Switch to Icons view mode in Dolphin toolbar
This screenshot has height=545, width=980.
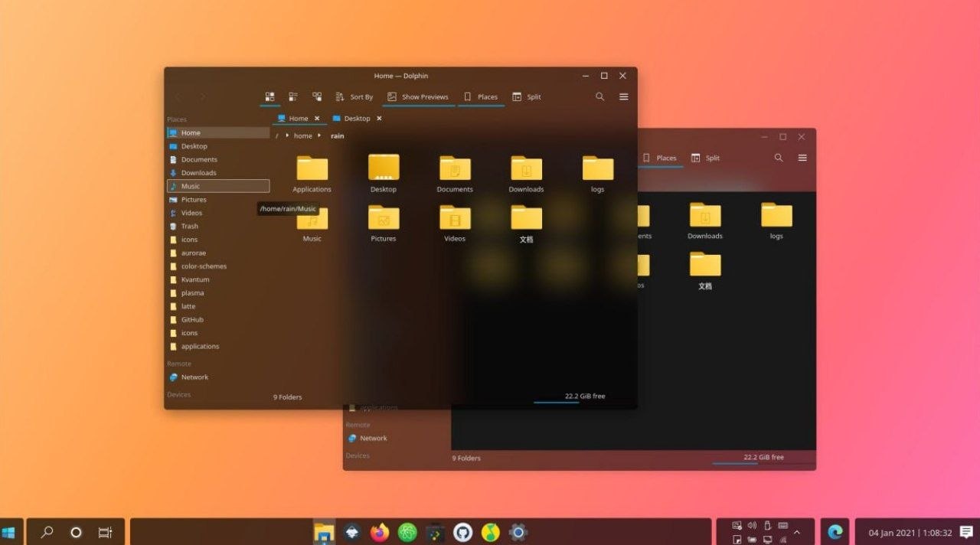(x=269, y=97)
